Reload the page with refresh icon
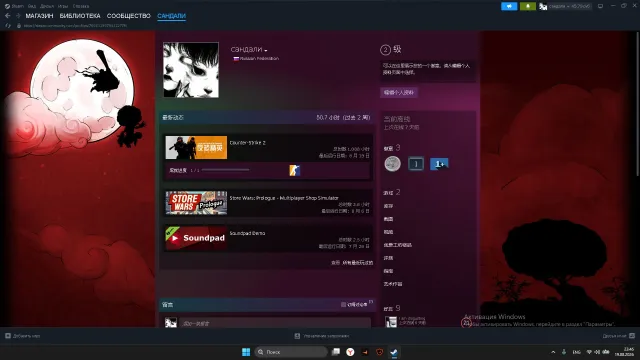Screen dimensions: 640x360 point(8,25)
